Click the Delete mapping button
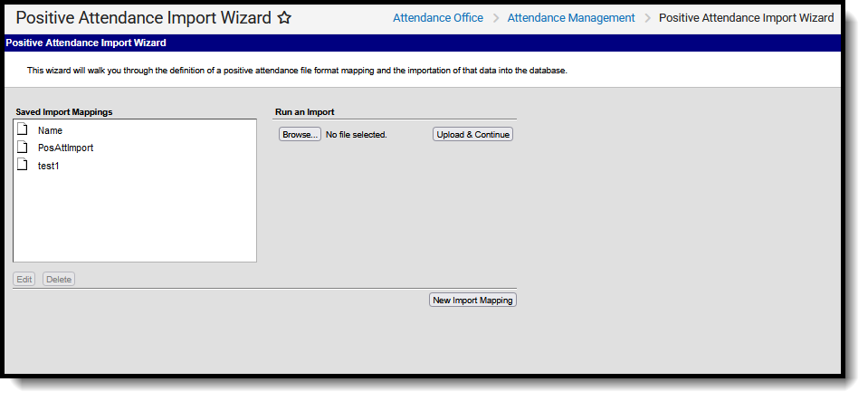 pos(59,279)
